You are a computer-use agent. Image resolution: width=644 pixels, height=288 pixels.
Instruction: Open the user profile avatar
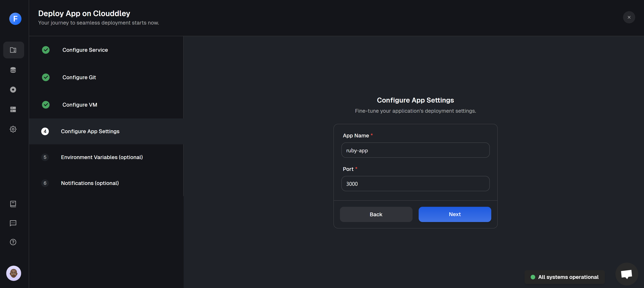pyautogui.click(x=13, y=273)
